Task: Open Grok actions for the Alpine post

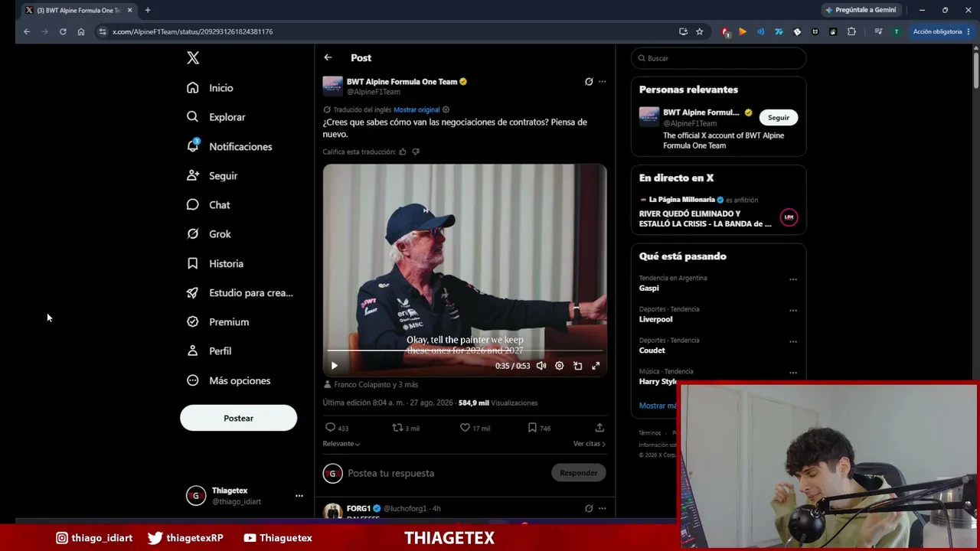Action: (x=589, y=81)
